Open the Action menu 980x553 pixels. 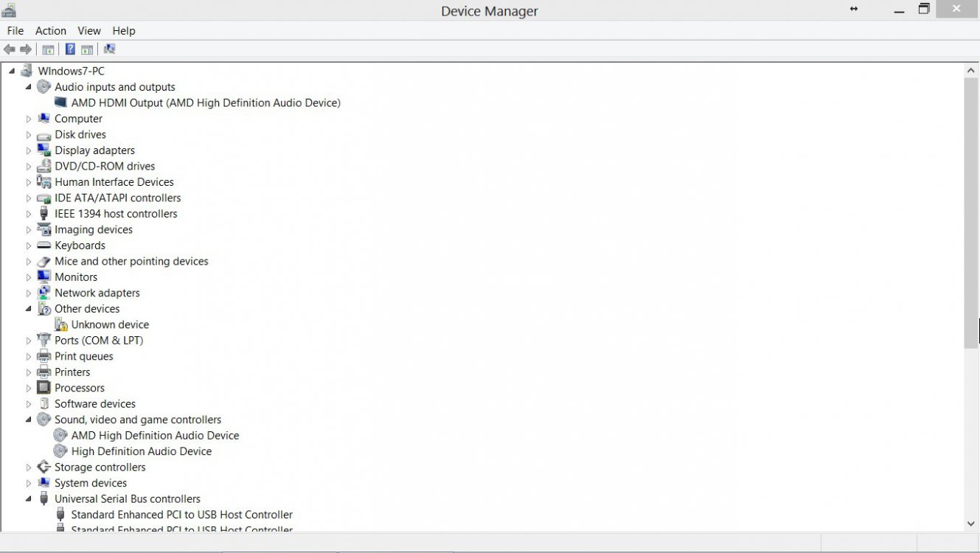(50, 30)
